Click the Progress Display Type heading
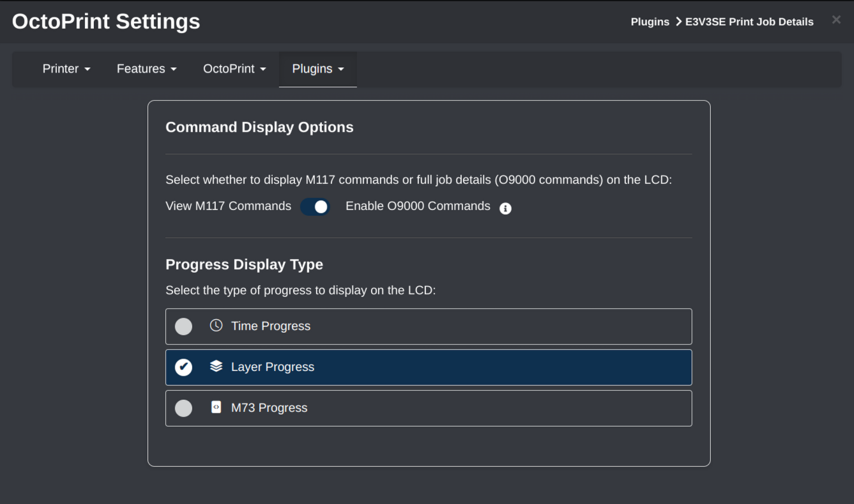 pyautogui.click(x=244, y=264)
